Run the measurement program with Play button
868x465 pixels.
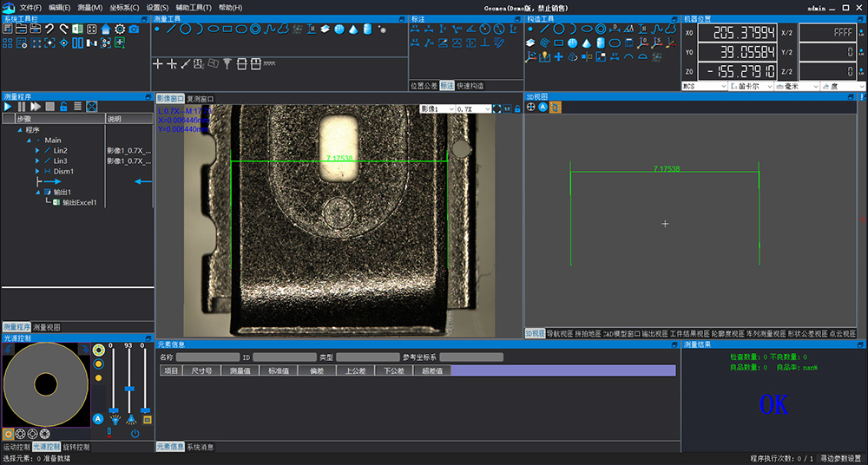coord(8,107)
